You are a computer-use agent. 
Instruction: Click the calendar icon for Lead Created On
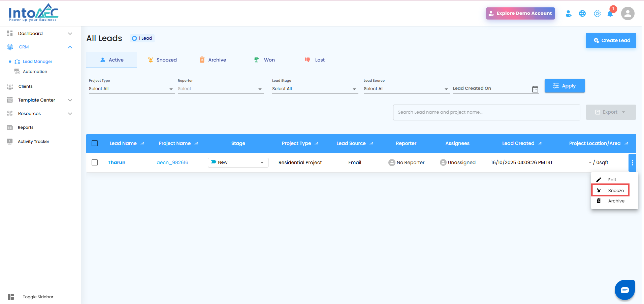tap(535, 89)
